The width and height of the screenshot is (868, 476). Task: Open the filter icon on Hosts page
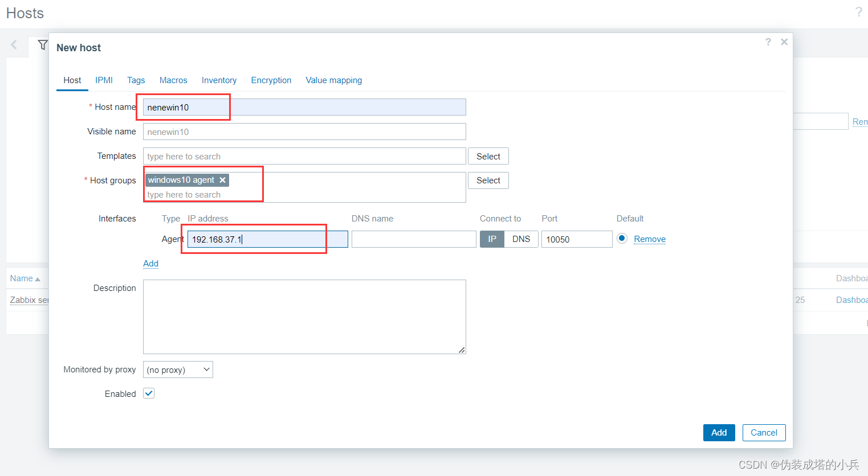click(43, 44)
